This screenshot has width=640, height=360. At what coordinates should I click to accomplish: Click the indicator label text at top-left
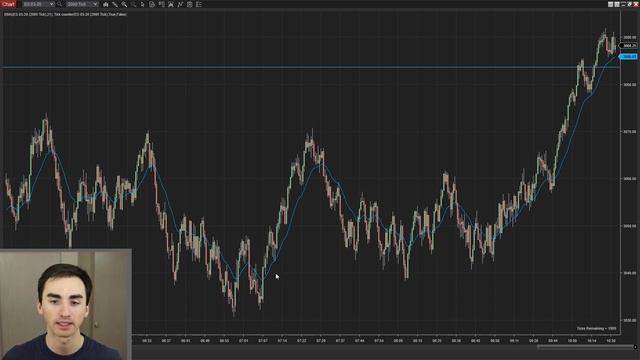(65, 14)
